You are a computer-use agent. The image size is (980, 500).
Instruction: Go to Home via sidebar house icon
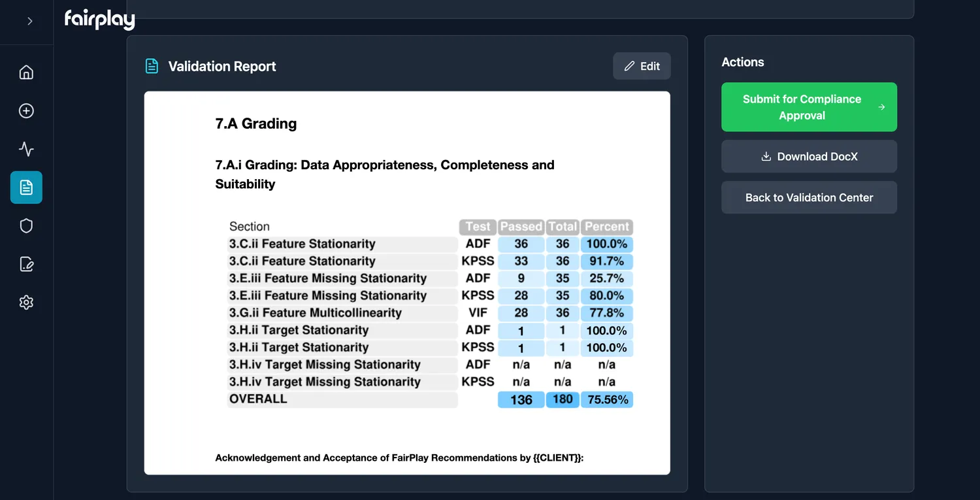click(26, 72)
